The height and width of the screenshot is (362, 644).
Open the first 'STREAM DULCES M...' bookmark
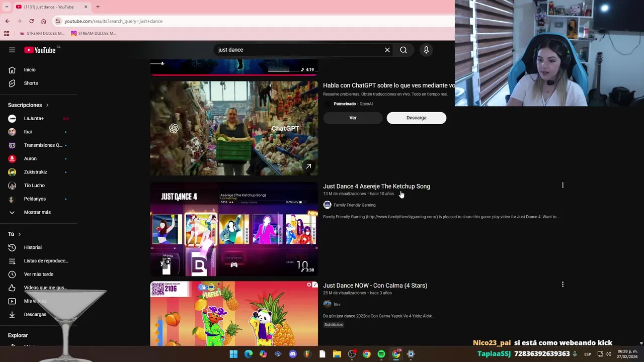(41, 33)
